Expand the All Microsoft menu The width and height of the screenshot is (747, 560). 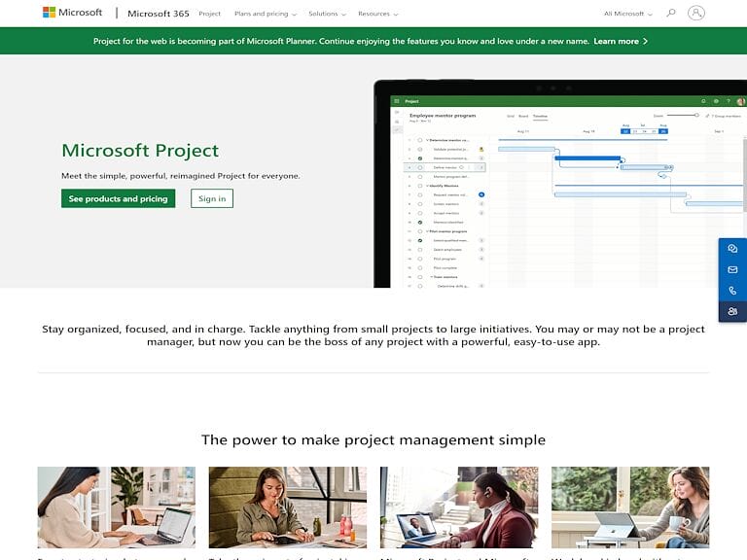[x=627, y=14]
